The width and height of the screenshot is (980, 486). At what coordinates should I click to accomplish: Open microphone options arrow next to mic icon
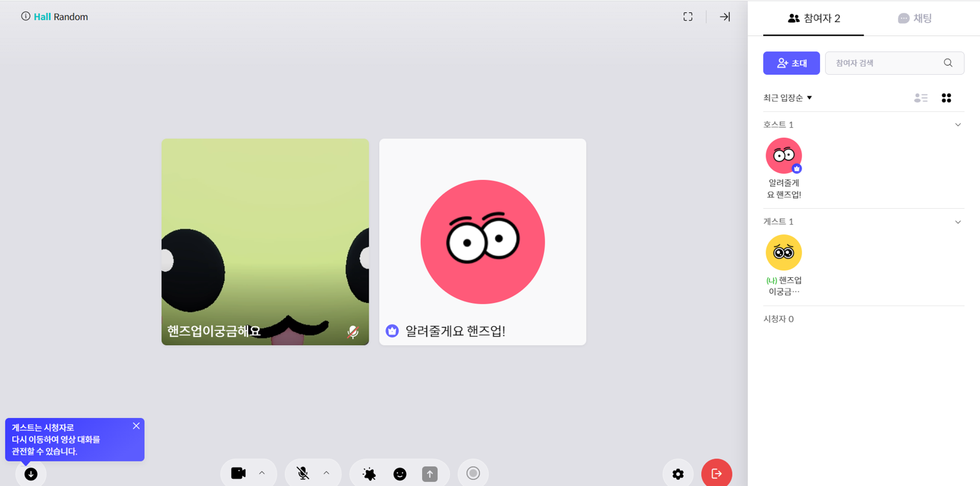pyautogui.click(x=326, y=473)
